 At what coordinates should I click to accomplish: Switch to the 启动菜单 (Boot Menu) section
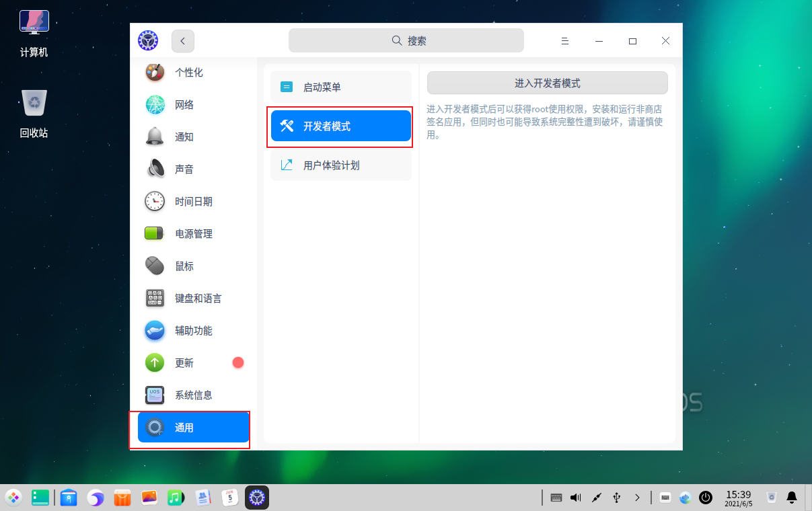340,86
